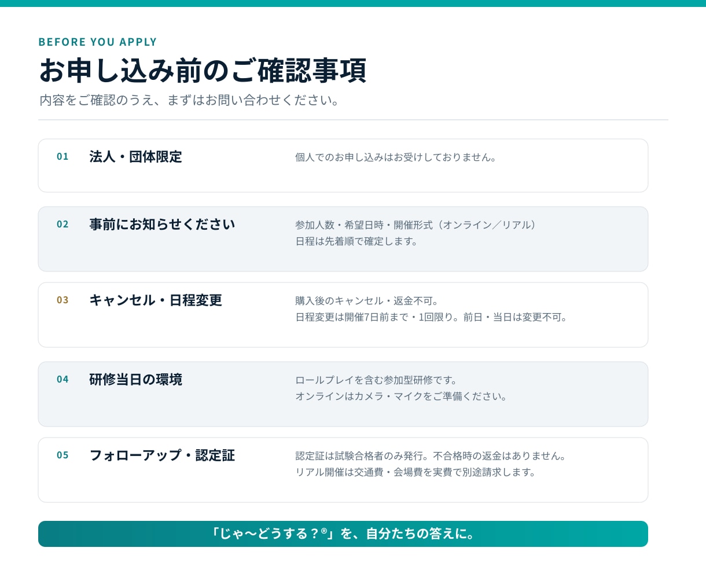This screenshot has width=706, height=588.
Task: Click the number '05'
Action: (62, 455)
